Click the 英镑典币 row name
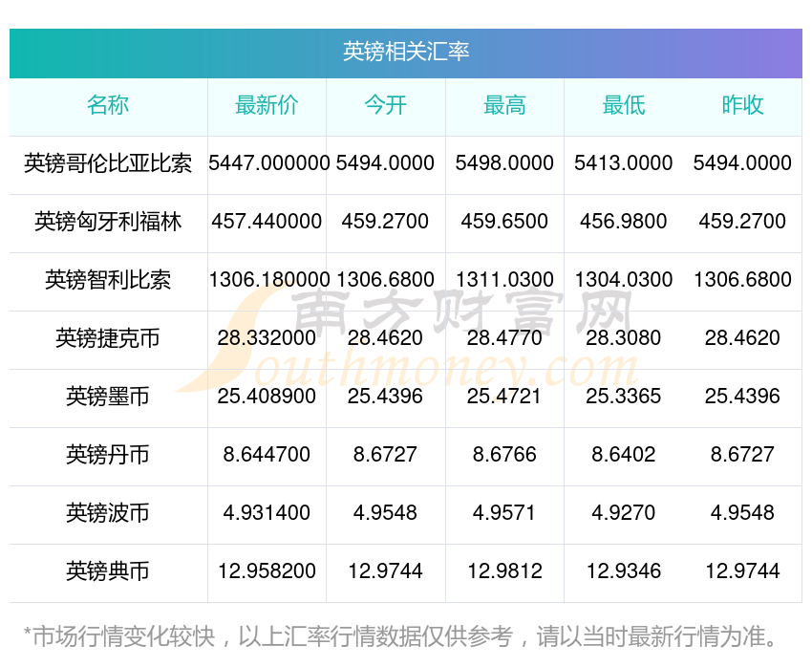Screen dimensions: 812x667 [x=108, y=571]
